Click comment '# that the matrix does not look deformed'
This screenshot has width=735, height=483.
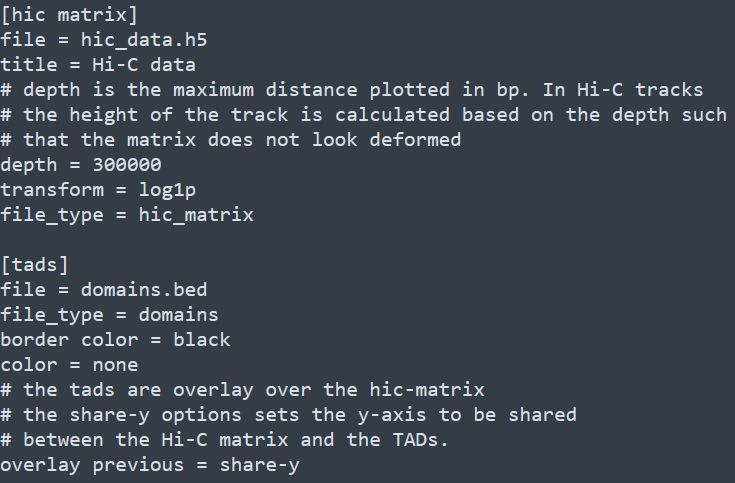231,140
